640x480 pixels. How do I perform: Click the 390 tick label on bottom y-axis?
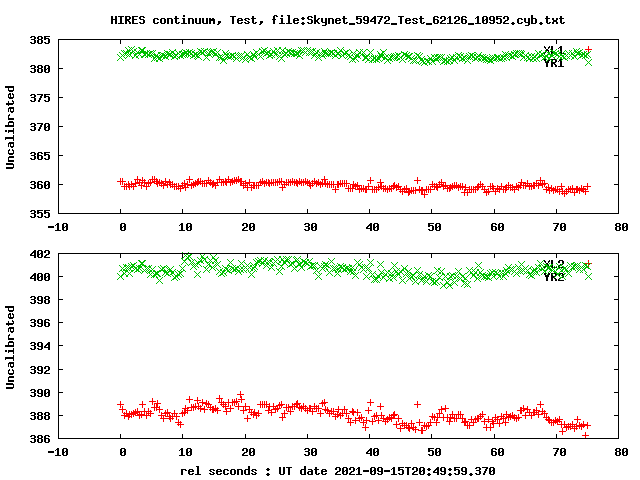[x=40, y=393]
